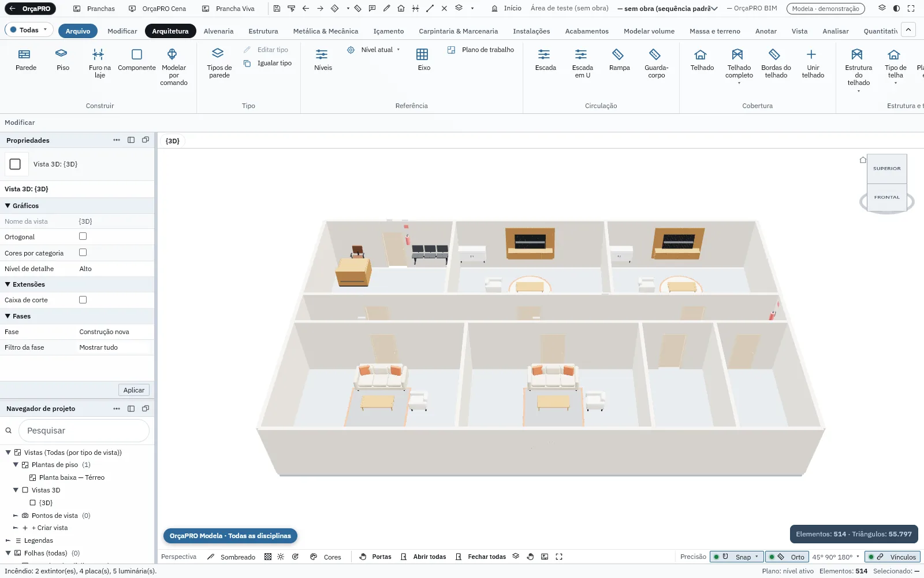Switch to the Alvenaria ribbon tab
Image resolution: width=924 pixels, height=578 pixels.
tap(218, 31)
